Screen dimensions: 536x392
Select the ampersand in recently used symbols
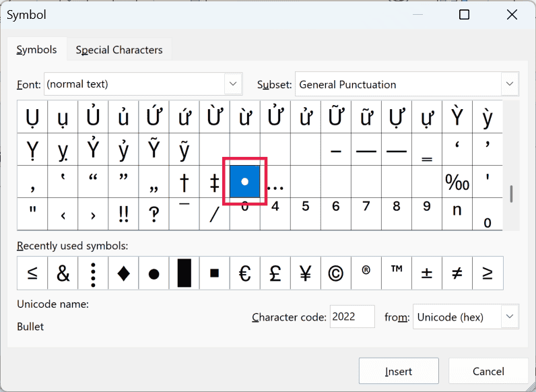click(x=63, y=273)
